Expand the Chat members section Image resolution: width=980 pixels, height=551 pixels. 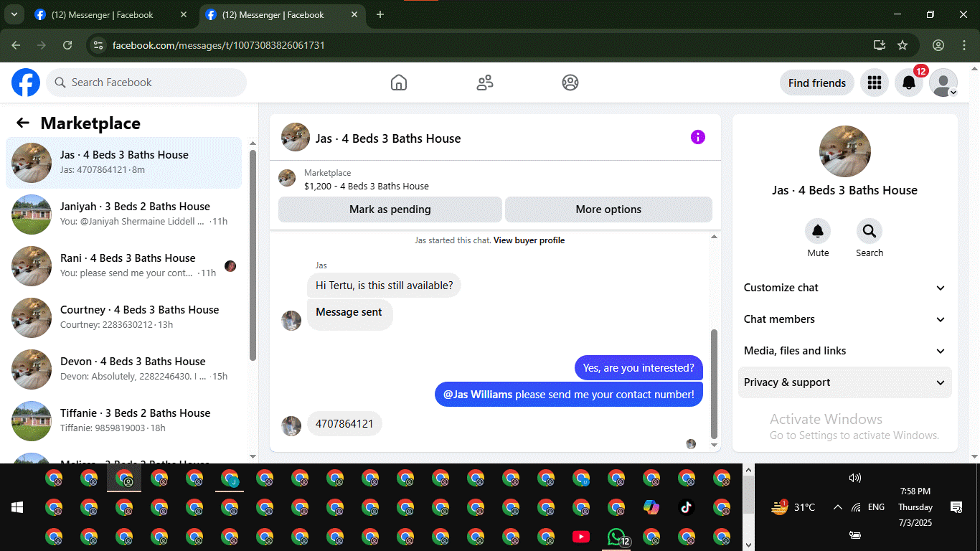(845, 319)
